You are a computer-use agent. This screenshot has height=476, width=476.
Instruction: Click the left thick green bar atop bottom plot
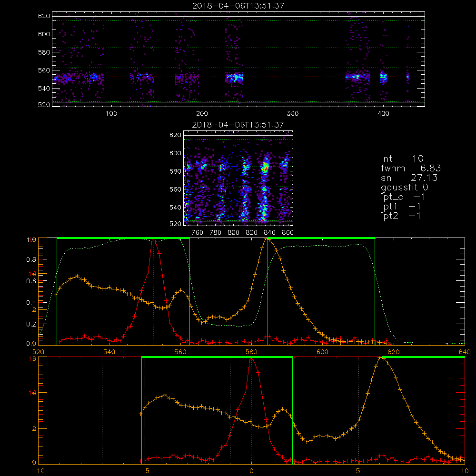point(217,357)
